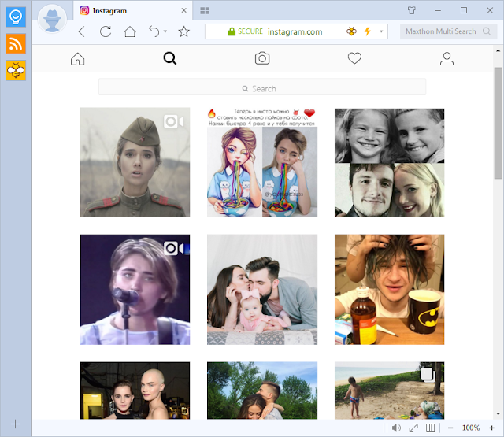504x437 pixels.
Task: Click the scrollbar up arrow
Action: (498, 50)
